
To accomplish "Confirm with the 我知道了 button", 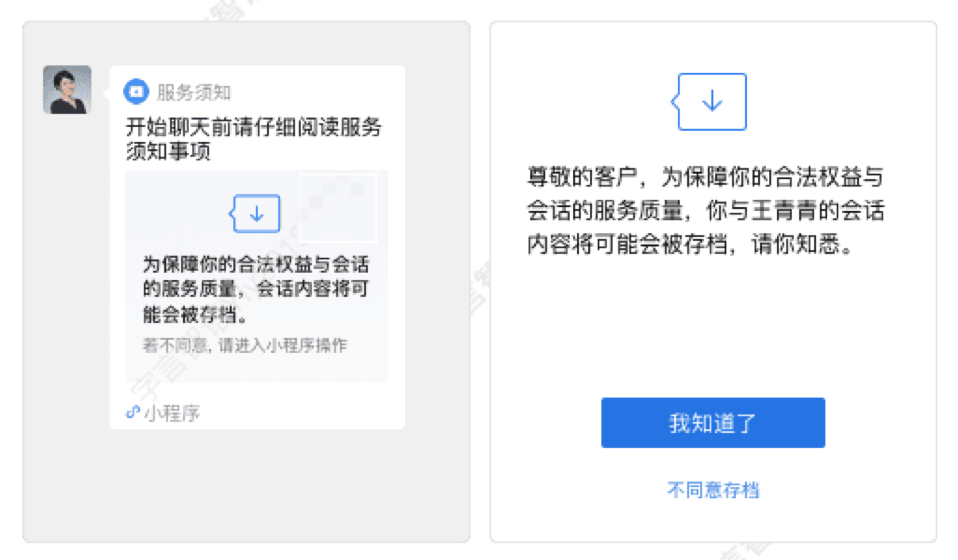I will coord(713,423).
